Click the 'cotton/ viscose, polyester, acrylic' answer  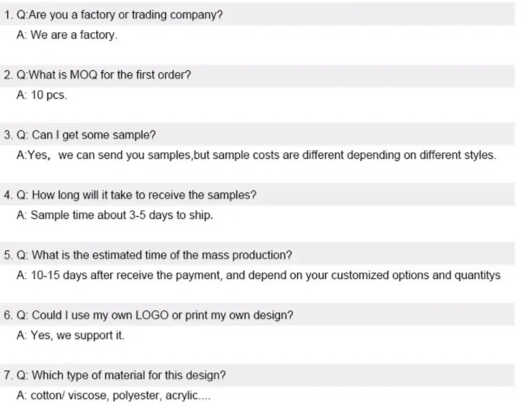coord(113,396)
